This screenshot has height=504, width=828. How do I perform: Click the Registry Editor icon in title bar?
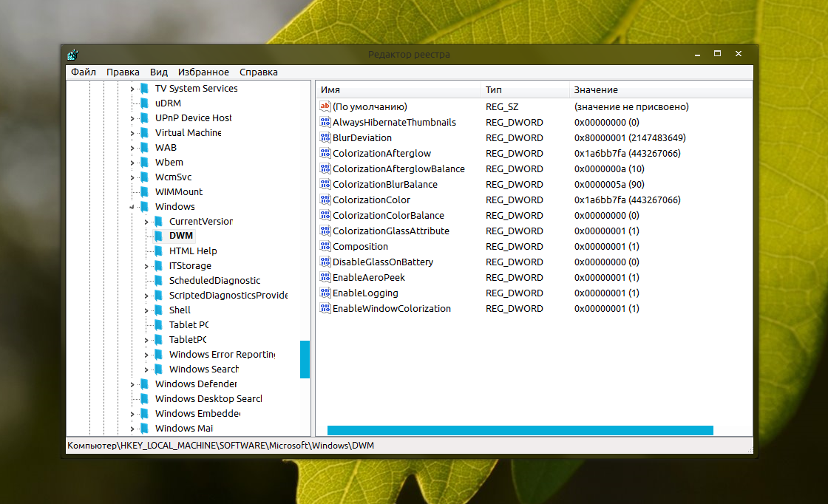tap(72, 55)
